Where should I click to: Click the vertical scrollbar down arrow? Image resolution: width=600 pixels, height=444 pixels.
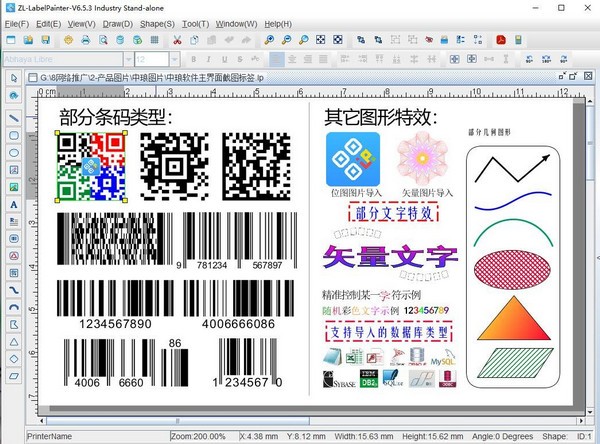(590, 413)
